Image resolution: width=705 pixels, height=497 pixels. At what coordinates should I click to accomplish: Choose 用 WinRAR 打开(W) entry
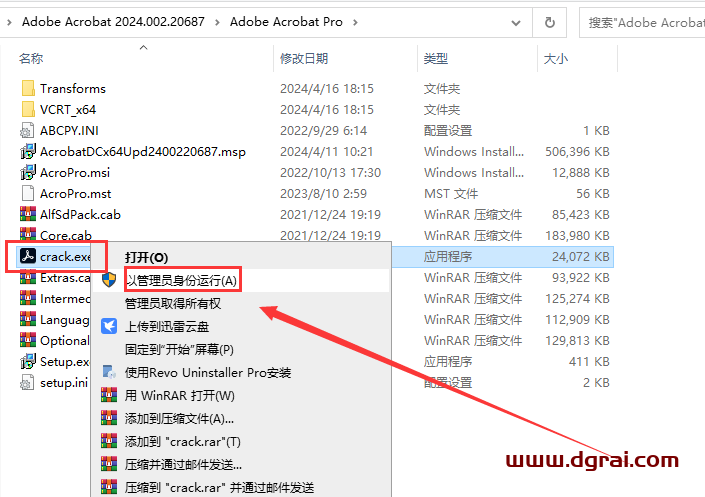180,395
